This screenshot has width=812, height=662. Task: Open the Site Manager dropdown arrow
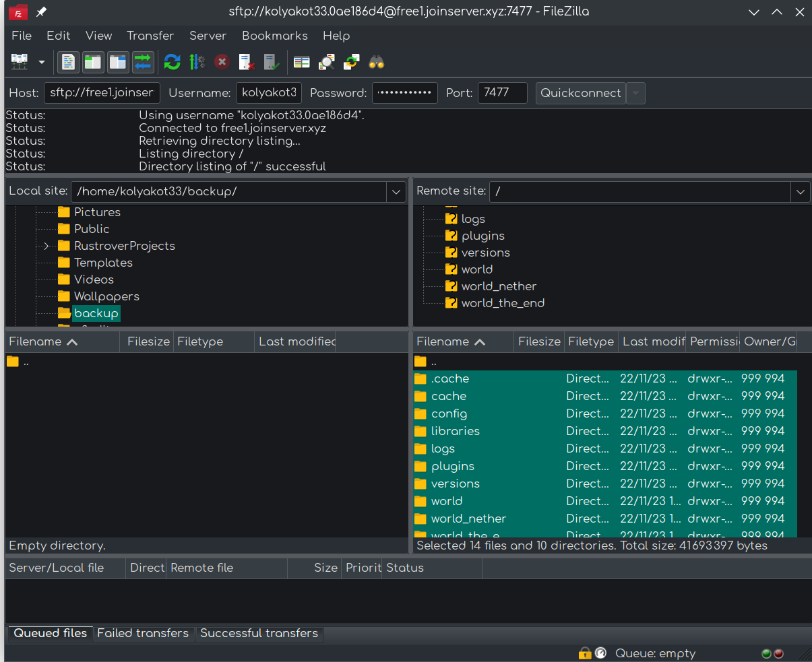click(x=41, y=63)
